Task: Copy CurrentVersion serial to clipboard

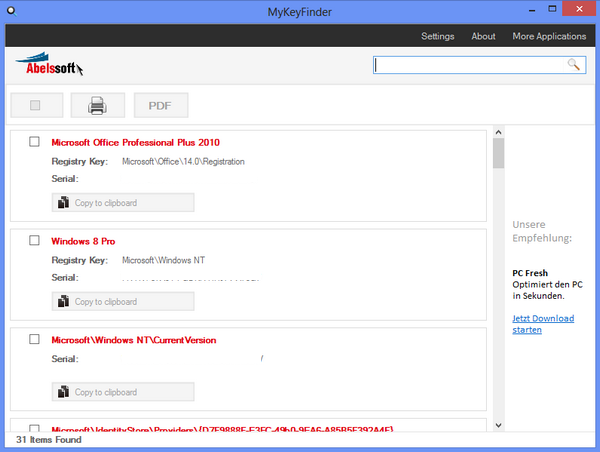Action: (123, 392)
